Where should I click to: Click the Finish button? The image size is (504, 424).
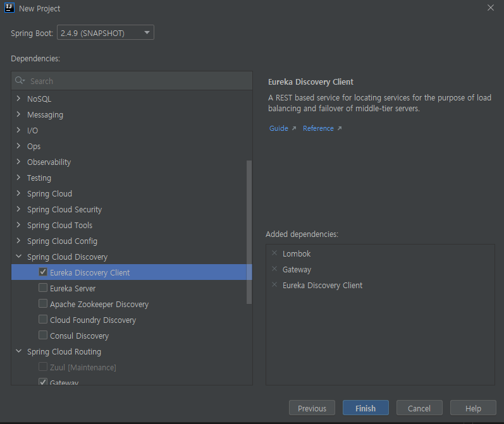[366, 408]
